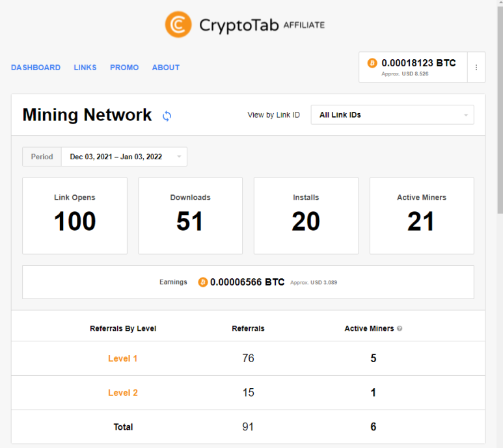The image size is (503, 448).
Task: Click the Level 1 active miners 5
Action: (x=373, y=358)
